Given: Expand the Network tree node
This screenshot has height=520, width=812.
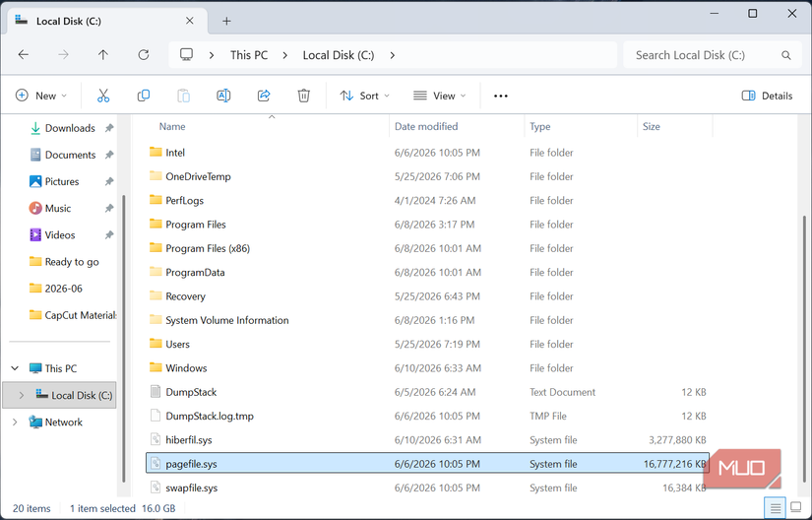Looking at the screenshot, I should [15, 422].
